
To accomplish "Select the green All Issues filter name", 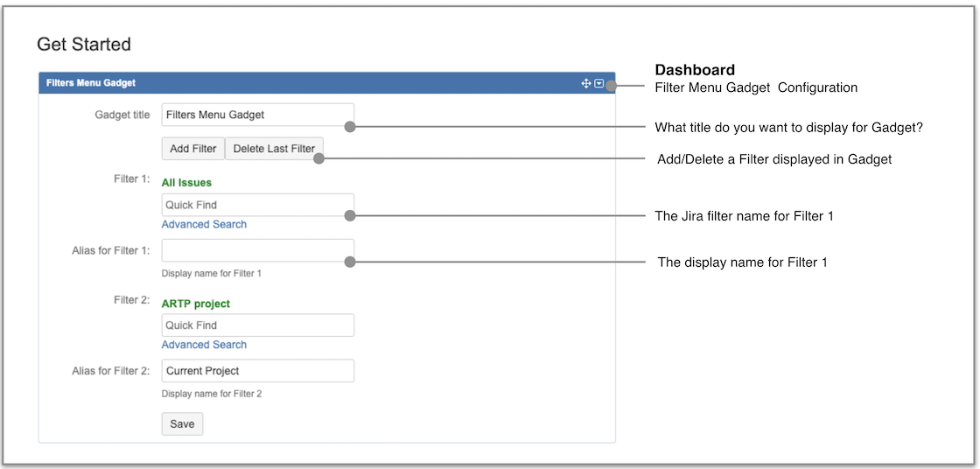I will (186, 183).
